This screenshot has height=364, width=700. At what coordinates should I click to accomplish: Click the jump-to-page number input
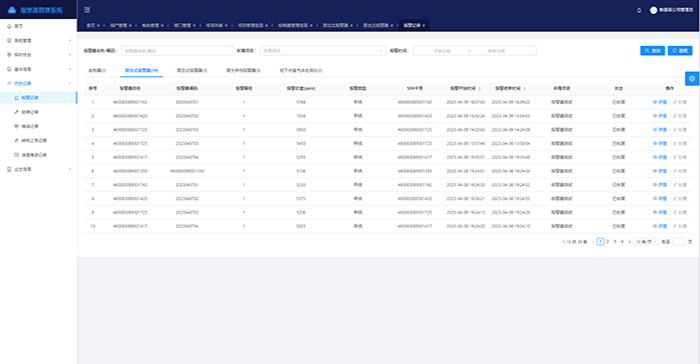pos(679,242)
